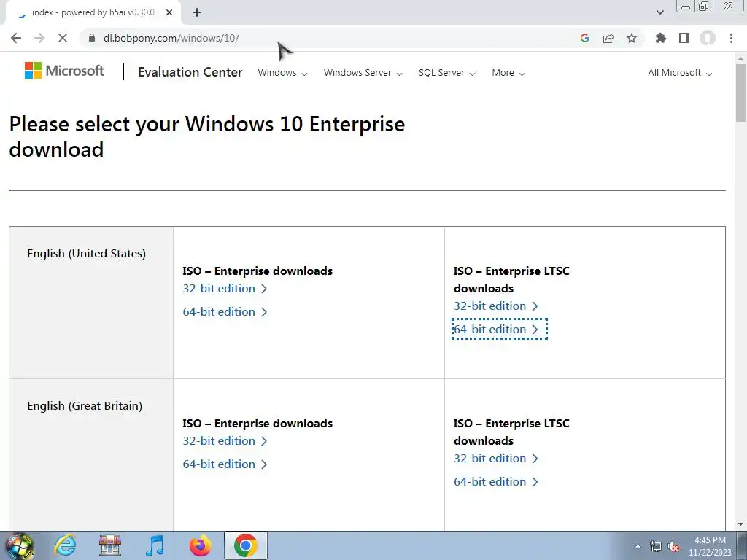Click the share page icon
Viewport: 747px width, 560px height.
(x=608, y=38)
